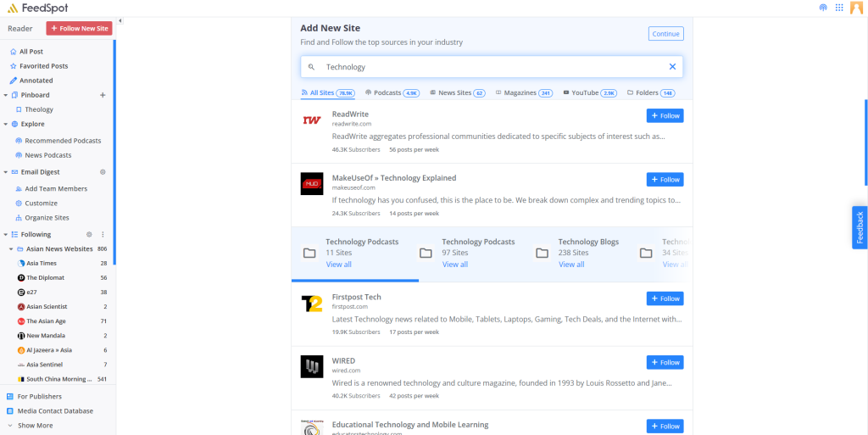
Task: Open Email Digest settings gear
Action: point(103,172)
